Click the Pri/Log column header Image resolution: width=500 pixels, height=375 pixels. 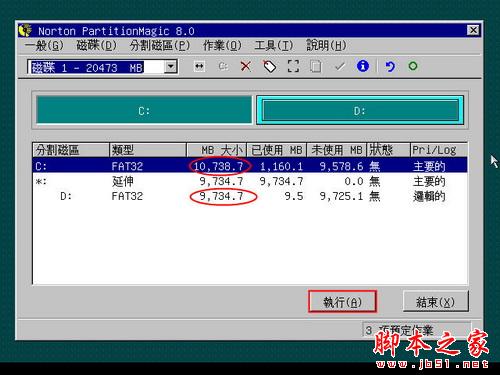click(x=439, y=150)
